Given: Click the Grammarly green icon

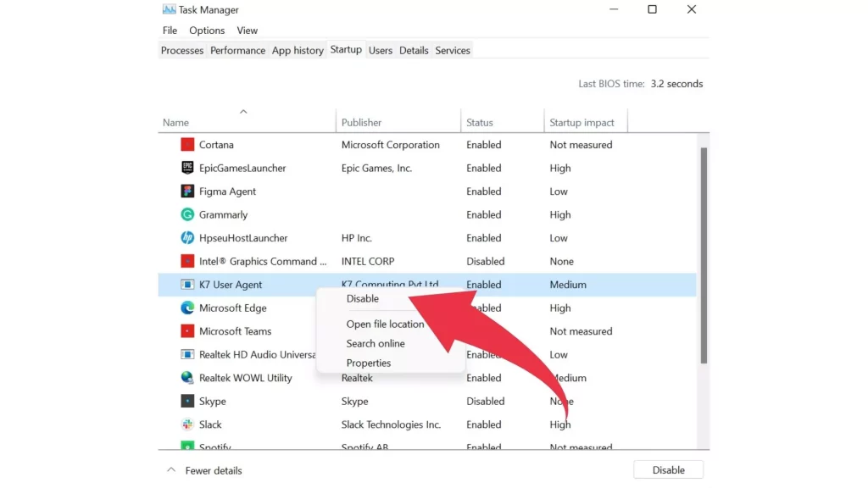Looking at the screenshot, I should click(187, 214).
